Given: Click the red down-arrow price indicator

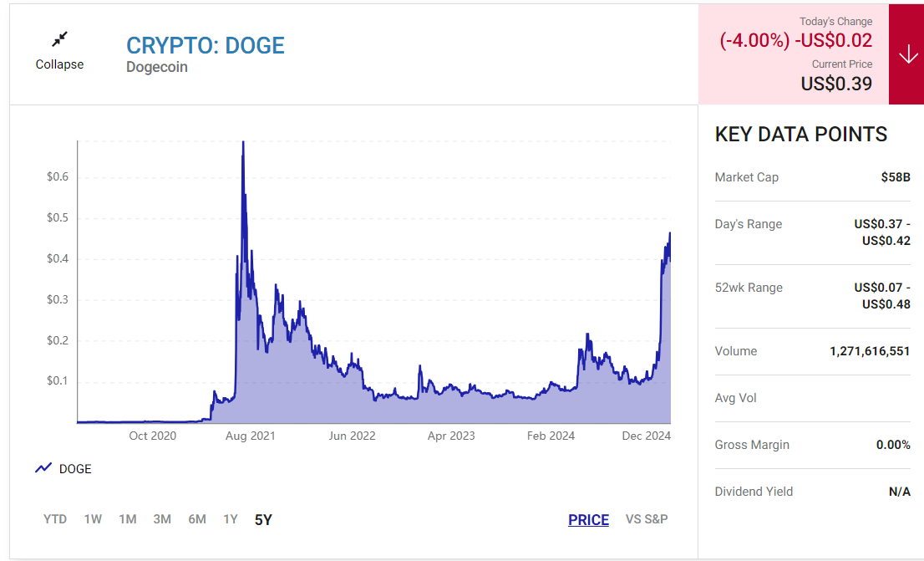Looking at the screenshot, I should [x=907, y=54].
